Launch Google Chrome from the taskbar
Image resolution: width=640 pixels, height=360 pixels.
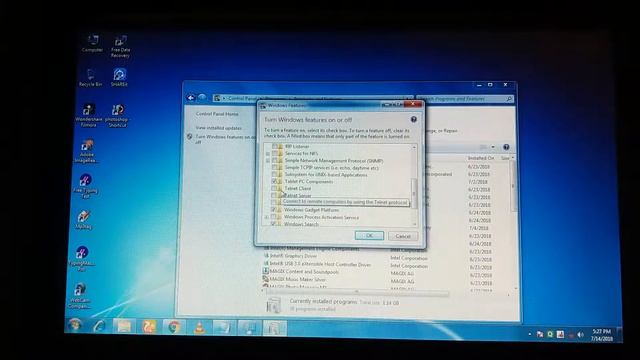(x=174, y=327)
